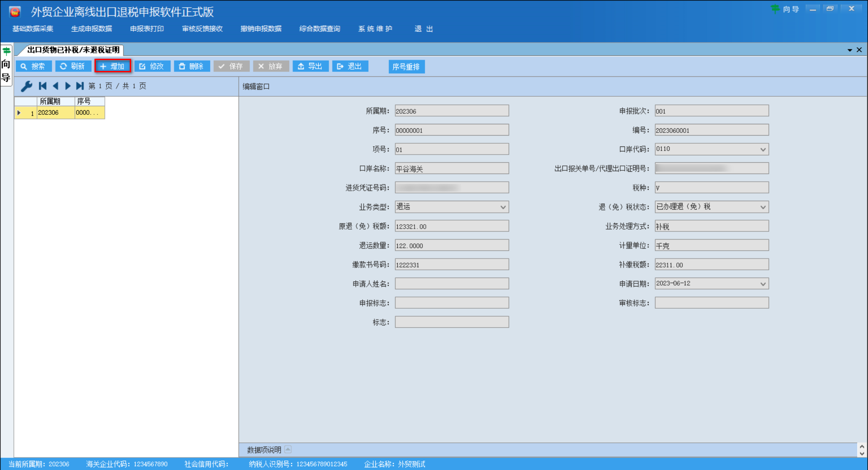This screenshot has width=868, height=470.
Task: Export data via the 导出 upload icon
Action: [301, 66]
